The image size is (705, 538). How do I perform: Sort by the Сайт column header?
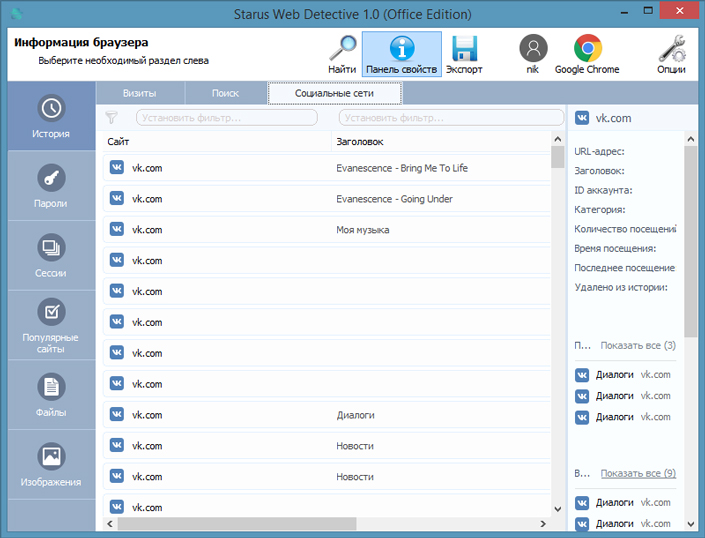pos(217,142)
